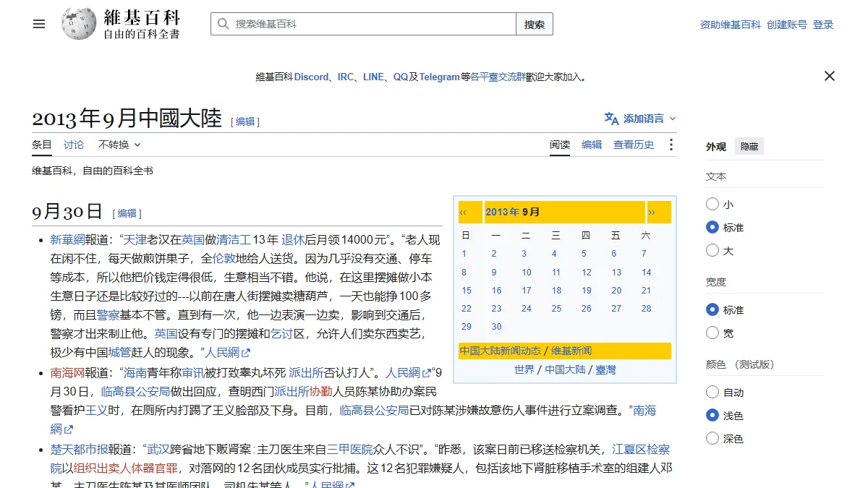
Task: Select calendar day 9
Action: click(494, 273)
